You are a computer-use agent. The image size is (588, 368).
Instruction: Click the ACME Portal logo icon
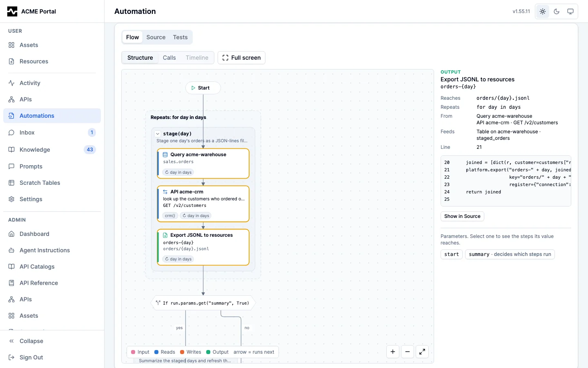point(12,11)
